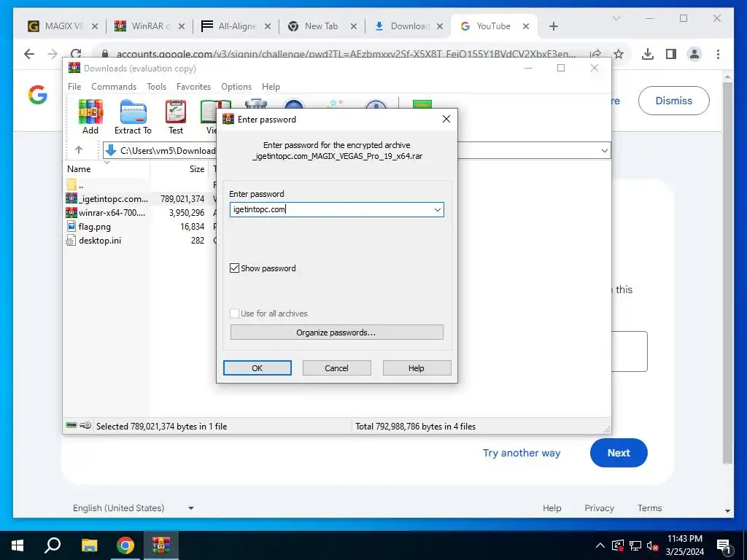Open Chrome three-dot menu
The height and width of the screenshot is (560, 747).
pyautogui.click(x=718, y=54)
